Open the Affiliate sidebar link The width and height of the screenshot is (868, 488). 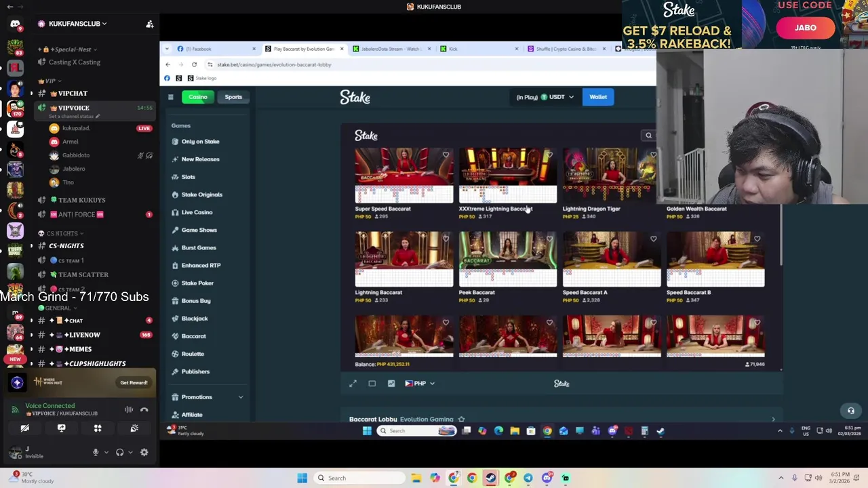click(192, 415)
